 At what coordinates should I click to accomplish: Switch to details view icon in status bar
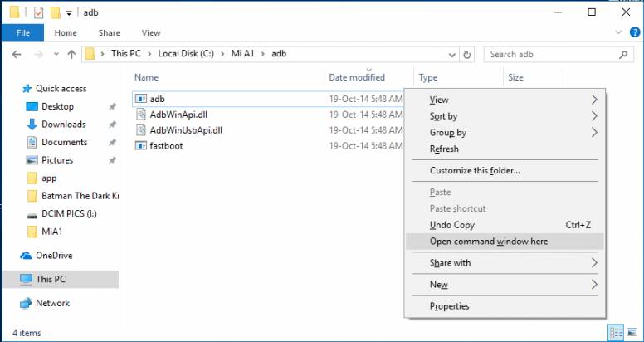pos(617,333)
